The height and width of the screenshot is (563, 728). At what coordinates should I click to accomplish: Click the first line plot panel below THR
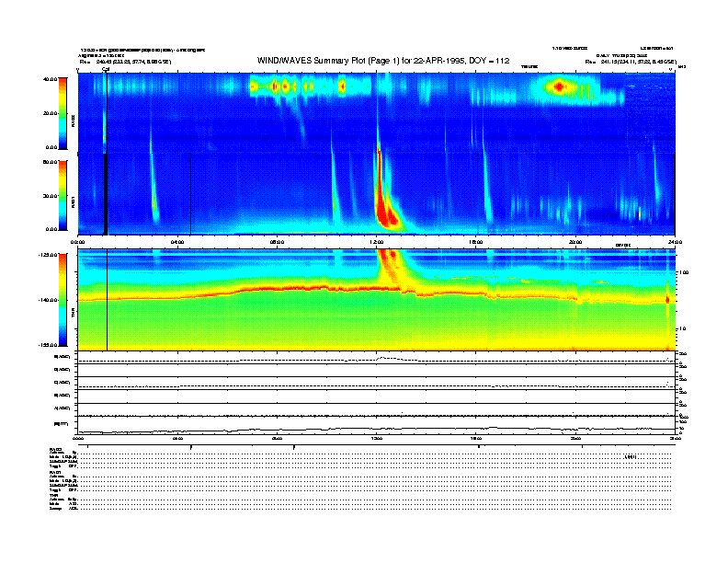pyautogui.click(x=376, y=358)
